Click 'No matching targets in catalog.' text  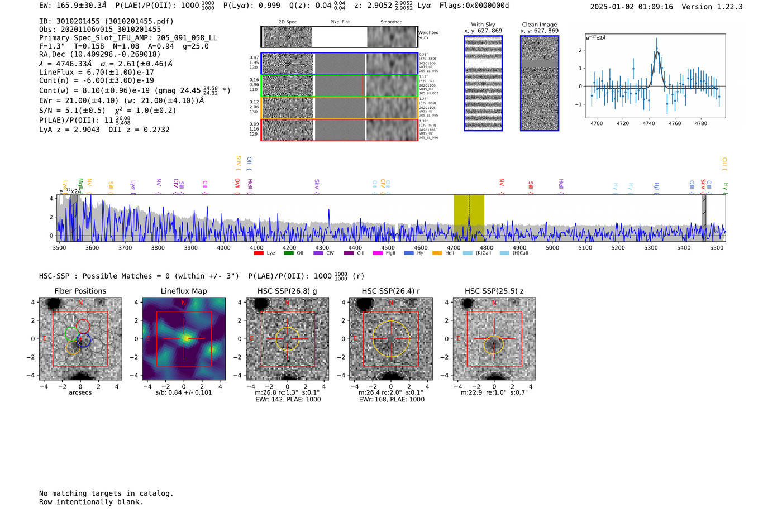[106, 493]
